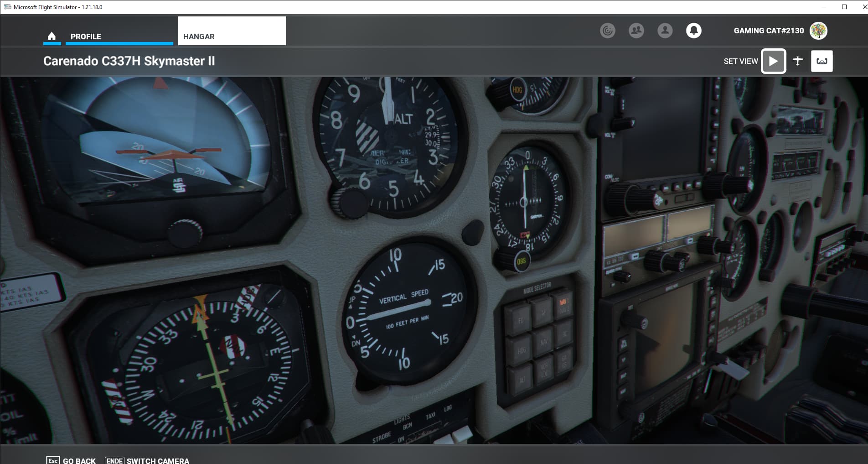
Task: Click the Carenado C337H Skymaster II title
Action: (x=129, y=61)
